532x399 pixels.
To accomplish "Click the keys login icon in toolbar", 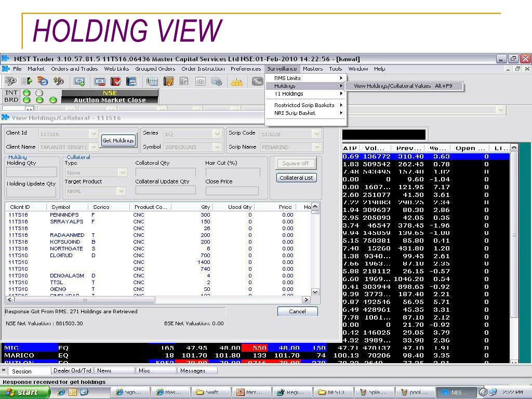I will click(10, 81).
